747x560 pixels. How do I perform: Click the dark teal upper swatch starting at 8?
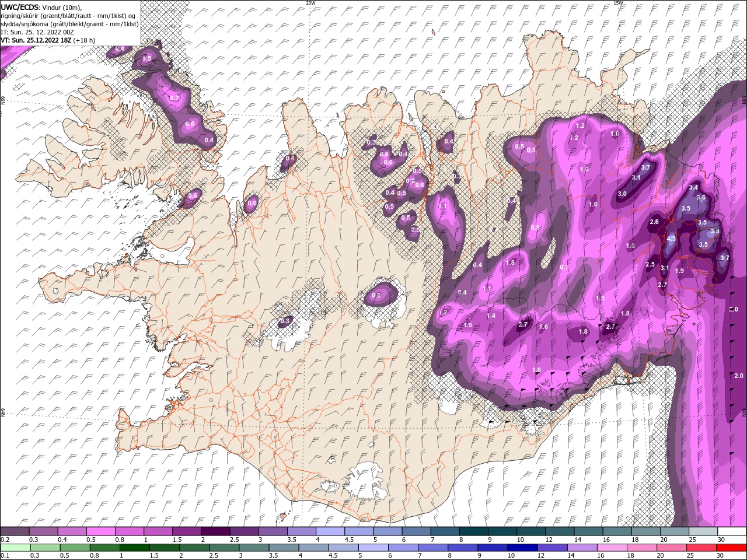[x=473, y=531]
